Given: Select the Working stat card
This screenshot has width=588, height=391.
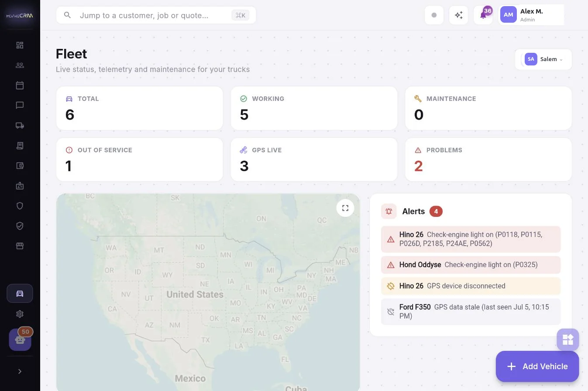Looking at the screenshot, I should pyautogui.click(x=314, y=108).
